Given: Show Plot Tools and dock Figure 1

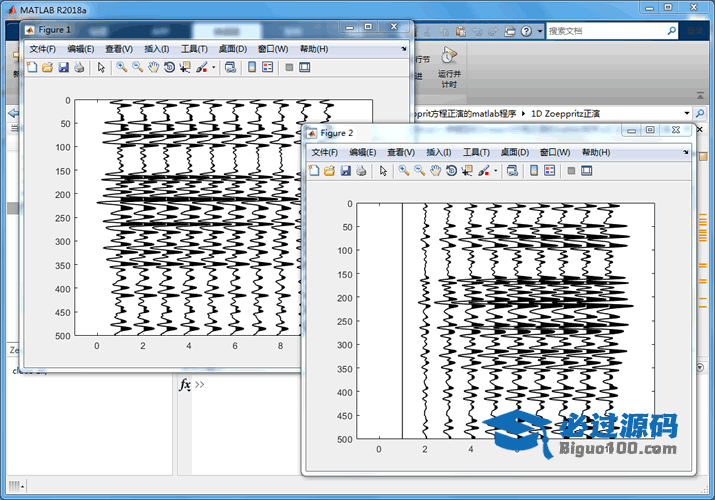Looking at the screenshot, I should coord(305,67).
